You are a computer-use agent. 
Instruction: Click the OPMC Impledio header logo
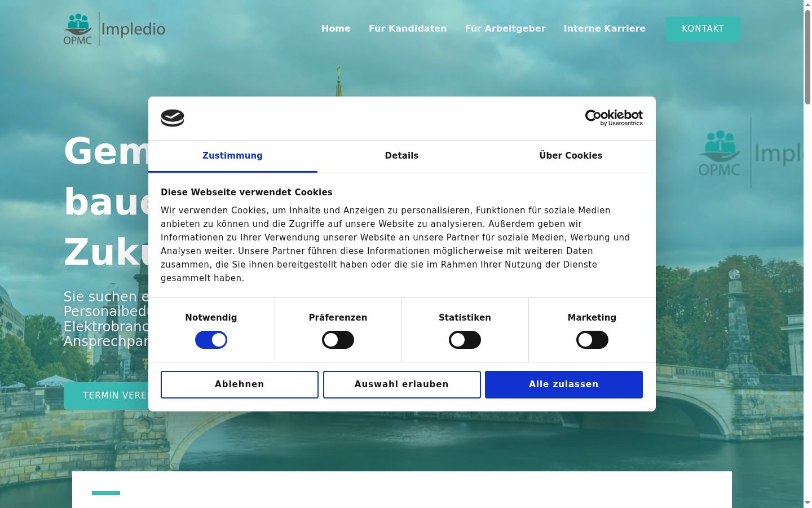(x=114, y=29)
